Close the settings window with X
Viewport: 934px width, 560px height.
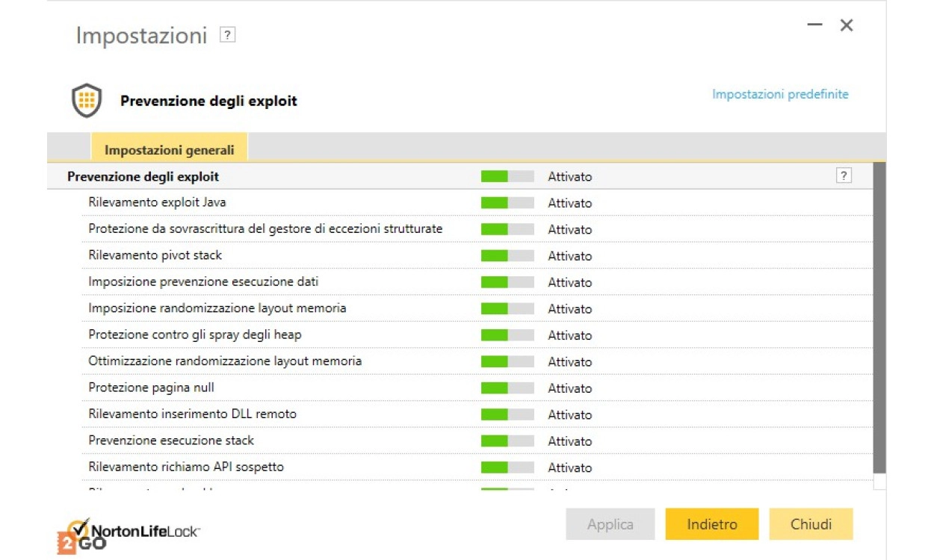click(847, 25)
